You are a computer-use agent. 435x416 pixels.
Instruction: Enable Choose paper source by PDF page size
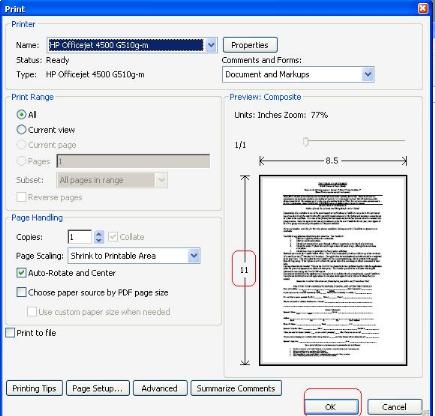pos(21,292)
